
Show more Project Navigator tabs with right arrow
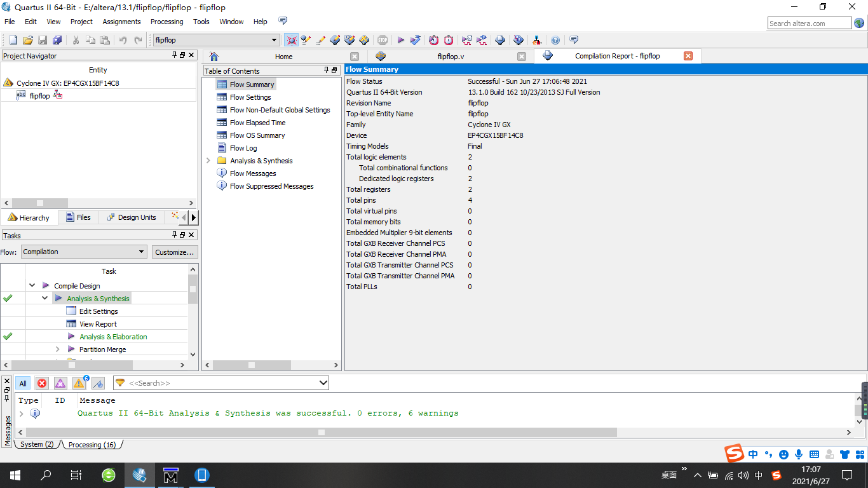194,217
